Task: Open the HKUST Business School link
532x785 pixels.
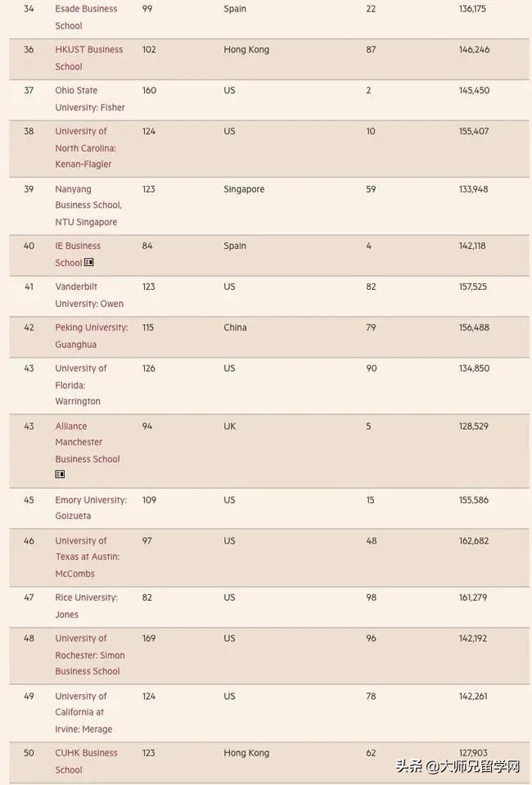Action: coord(88,58)
